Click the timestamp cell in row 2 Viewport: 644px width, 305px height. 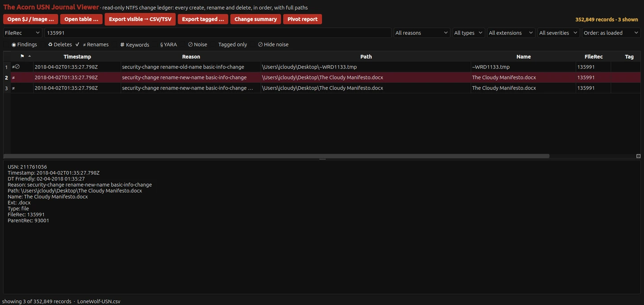click(77, 77)
